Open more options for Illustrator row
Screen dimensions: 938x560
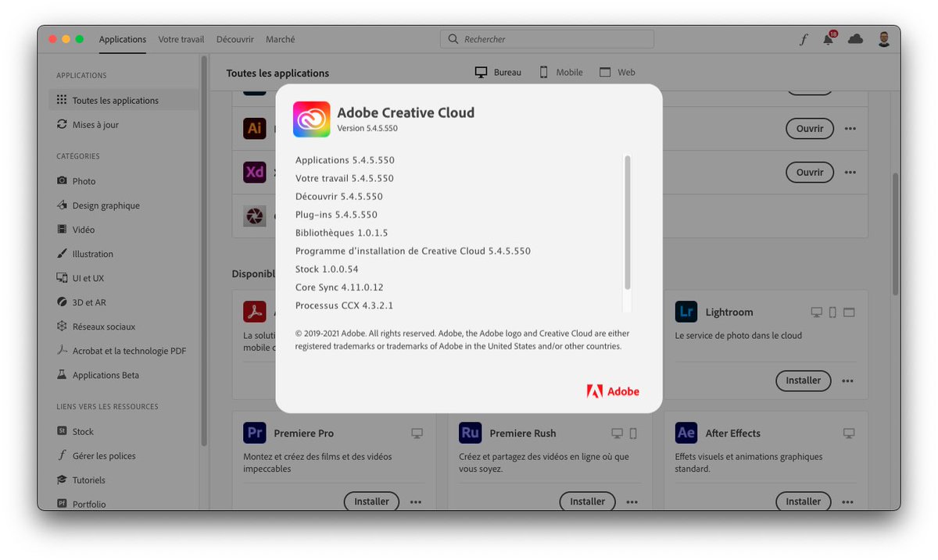(850, 129)
